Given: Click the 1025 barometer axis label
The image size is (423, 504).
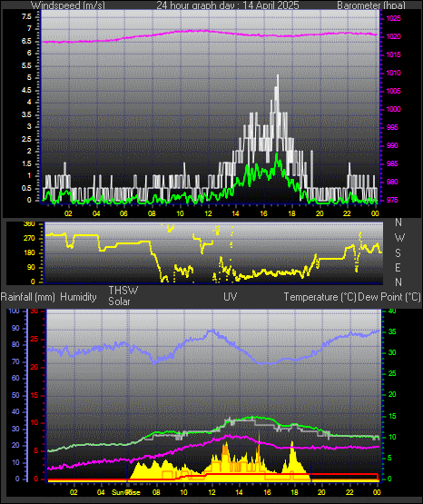Looking at the screenshot, I should [393, 18].
